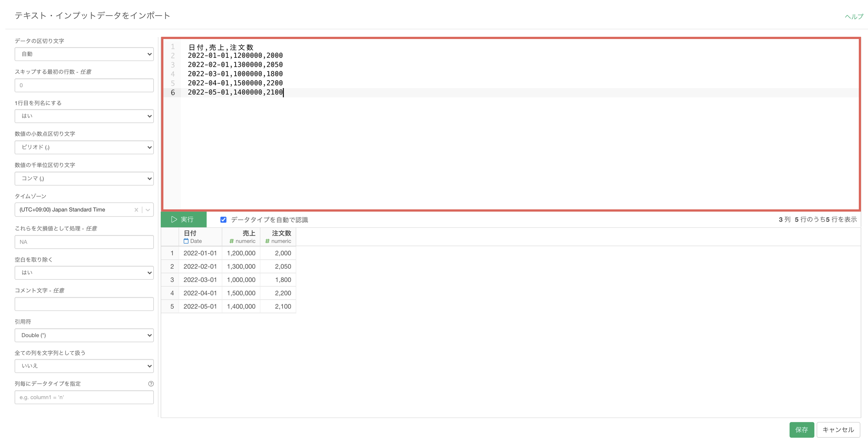Viewport: 868px width, 446px height.
Task: Click the calendar Date type icon under 日付
Action: click(186, 241)
